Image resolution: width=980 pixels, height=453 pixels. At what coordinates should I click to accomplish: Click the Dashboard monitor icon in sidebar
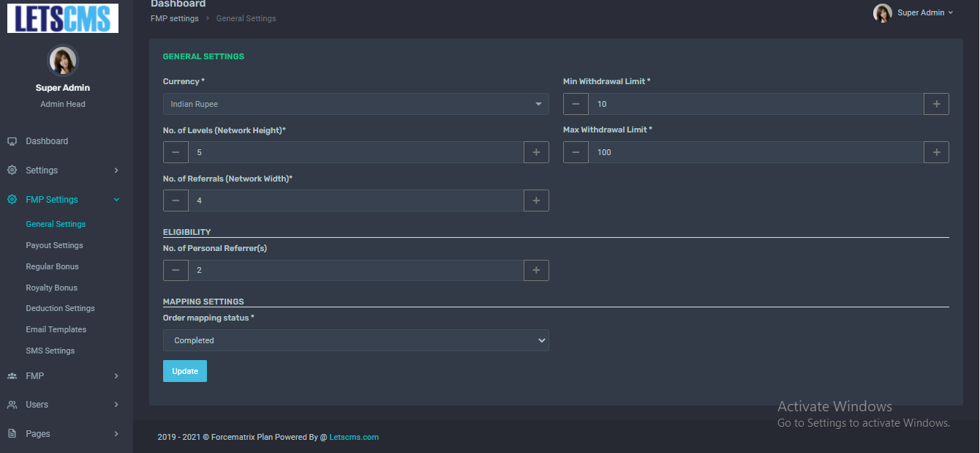coord(12,141)
